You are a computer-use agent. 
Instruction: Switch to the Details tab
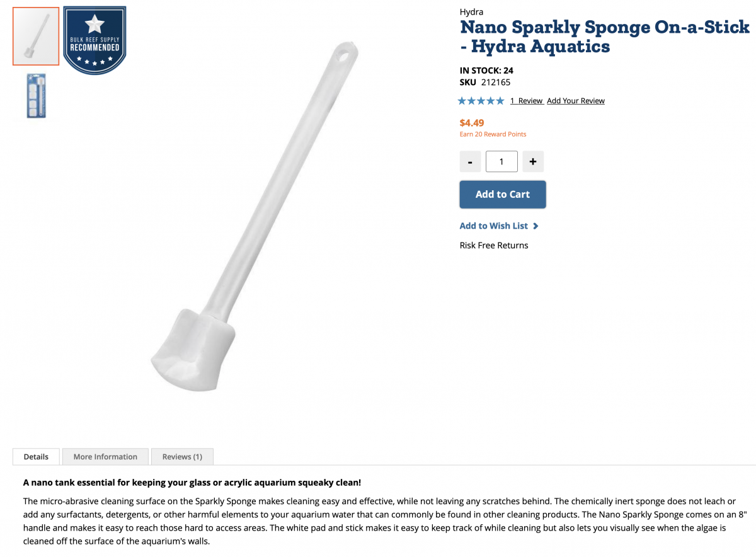36,457
